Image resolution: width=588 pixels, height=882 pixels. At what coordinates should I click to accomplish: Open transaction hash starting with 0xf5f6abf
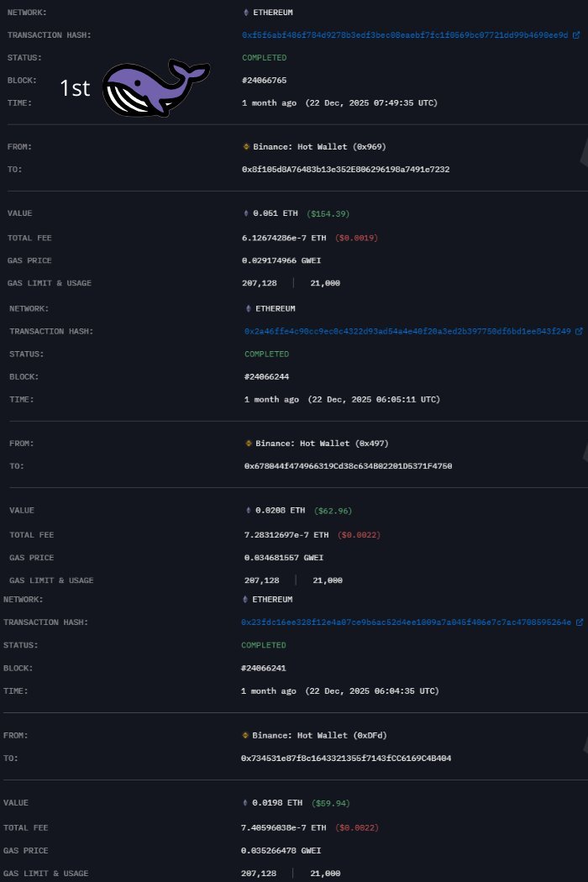coord(405,35)
